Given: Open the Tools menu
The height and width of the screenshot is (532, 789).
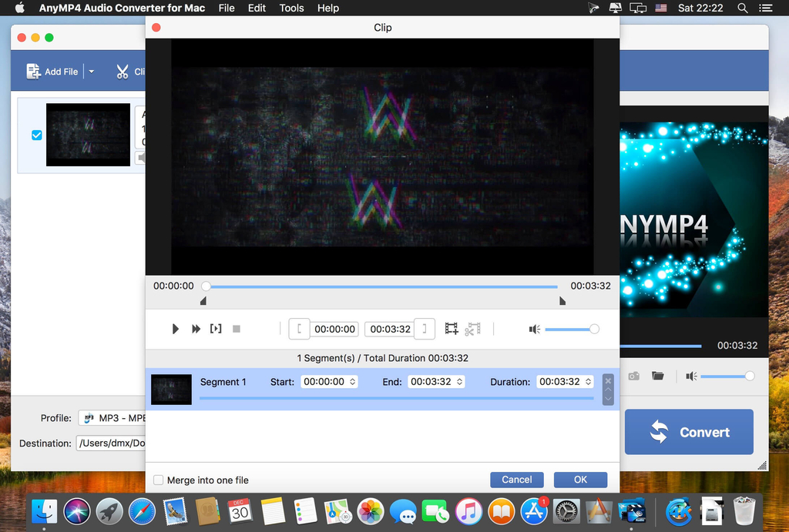Looking at the screenshot, I should tap(292, 8).
